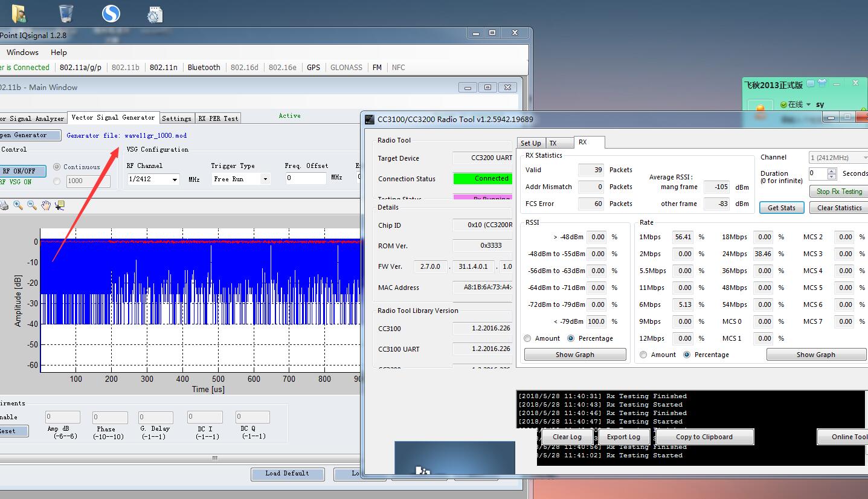
Task: Click the Freq. Offset input field
Action: click(x=305, y=178)
